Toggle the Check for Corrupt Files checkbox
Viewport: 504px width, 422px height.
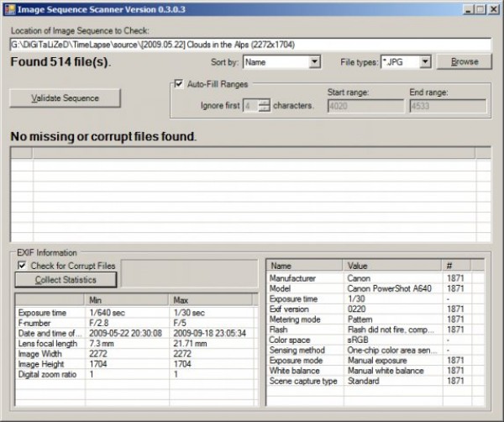coord(22,266)
